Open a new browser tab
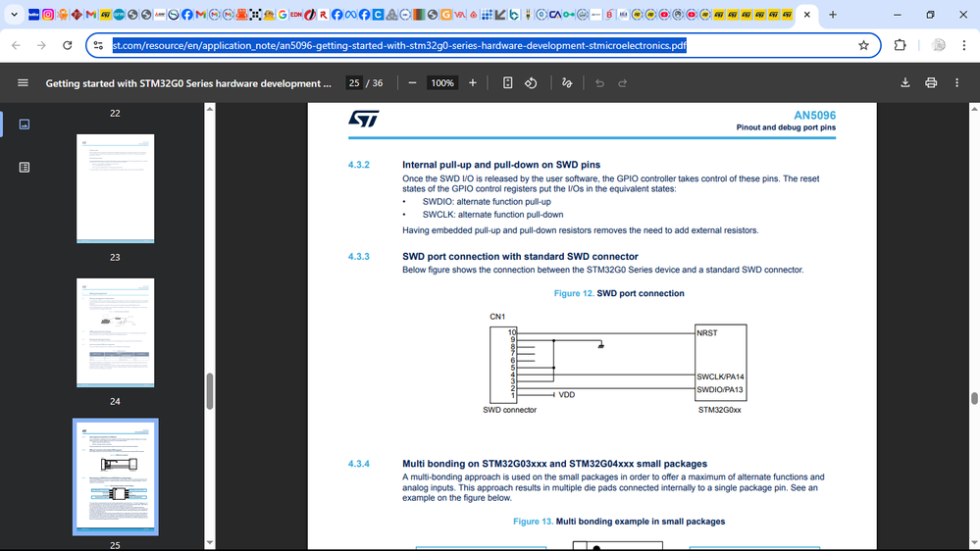Screen dimensions: 980x551 click(833, 15)
